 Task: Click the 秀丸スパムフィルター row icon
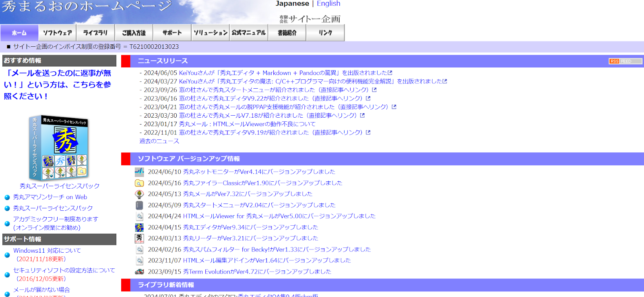pyautogui.click(x=139, y=249)
